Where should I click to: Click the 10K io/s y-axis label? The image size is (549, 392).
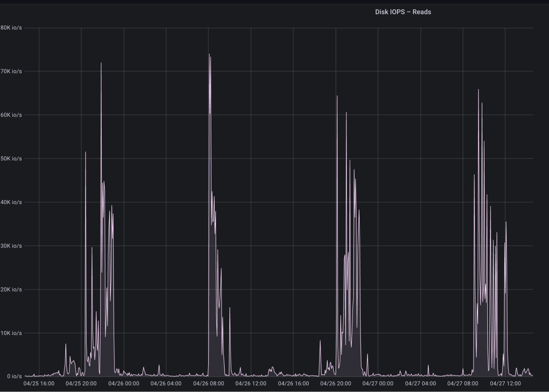11,333
